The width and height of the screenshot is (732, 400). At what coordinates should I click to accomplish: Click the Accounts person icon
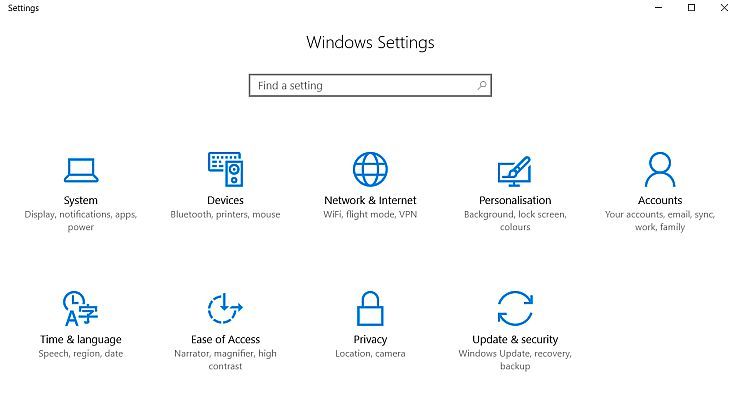(x=660, y=169)
